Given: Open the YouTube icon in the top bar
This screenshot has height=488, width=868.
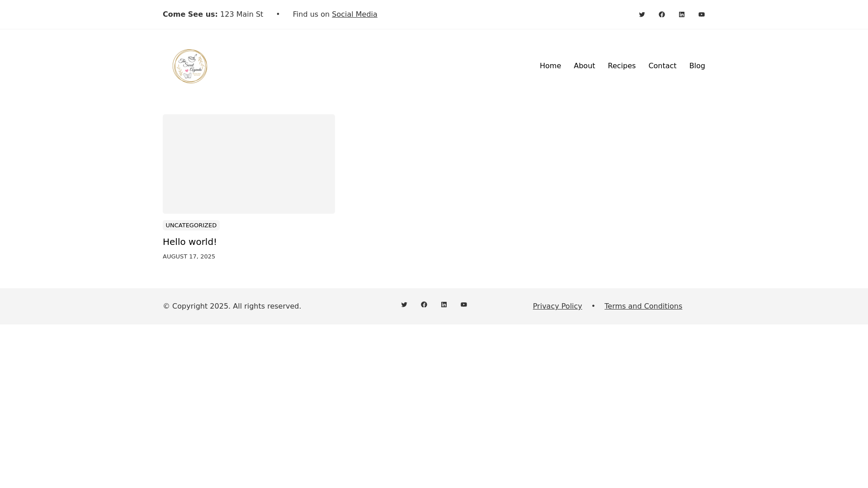Looking at the screenshot, I should (x=702, y=14).
